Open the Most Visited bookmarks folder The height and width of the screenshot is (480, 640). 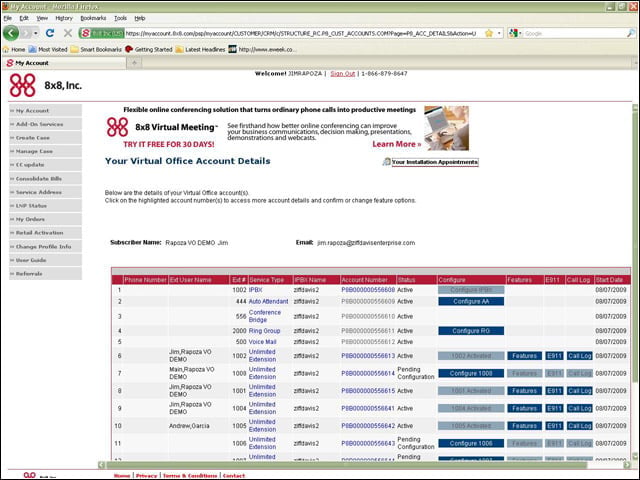click(48, 49)
